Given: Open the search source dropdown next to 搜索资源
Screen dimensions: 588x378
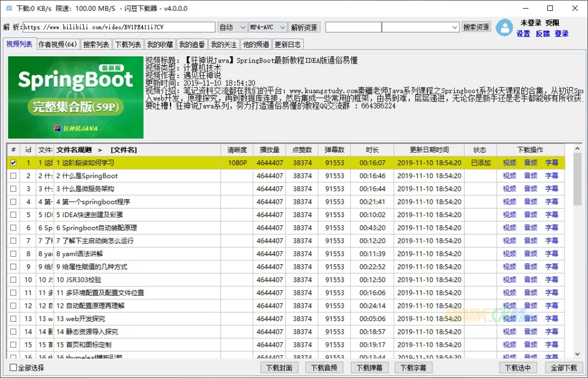Looking at the screenshot, I should coord(421,28).
